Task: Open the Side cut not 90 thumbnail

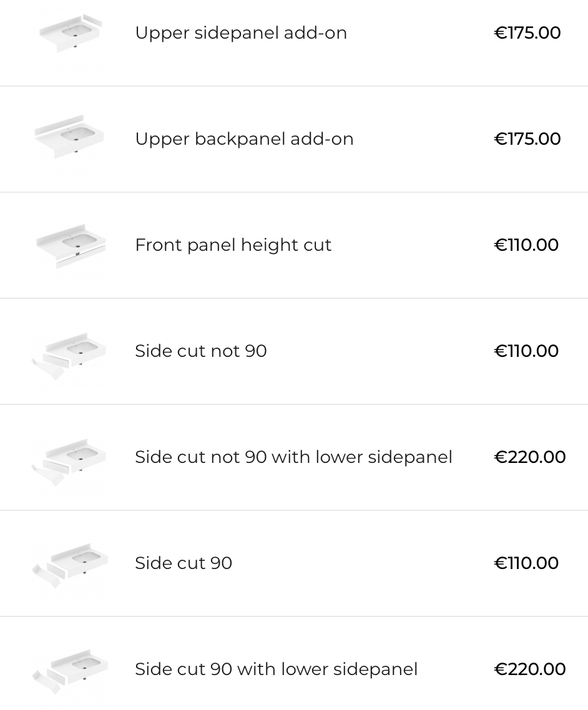Action: (70, 351)
